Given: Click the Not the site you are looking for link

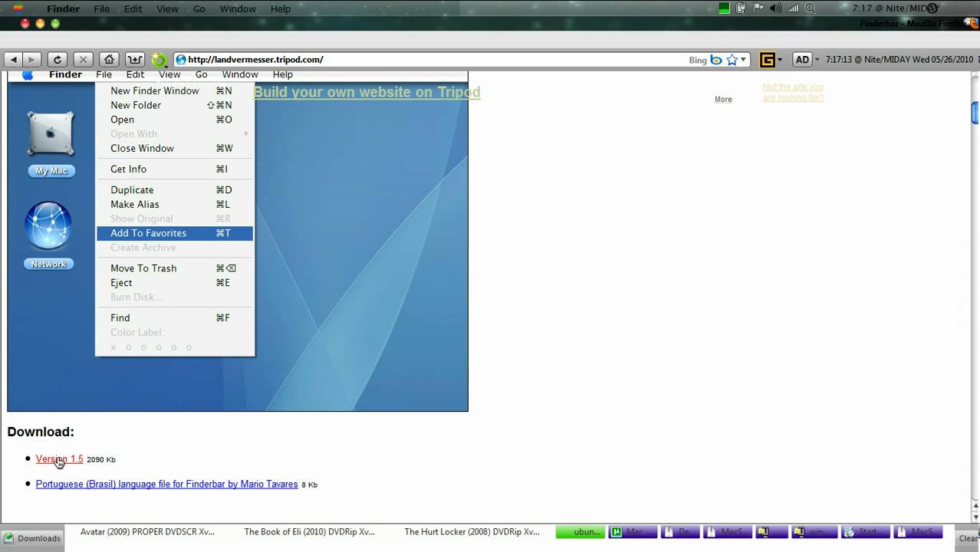Looking at the screenshot, I should tap(793, 92).
